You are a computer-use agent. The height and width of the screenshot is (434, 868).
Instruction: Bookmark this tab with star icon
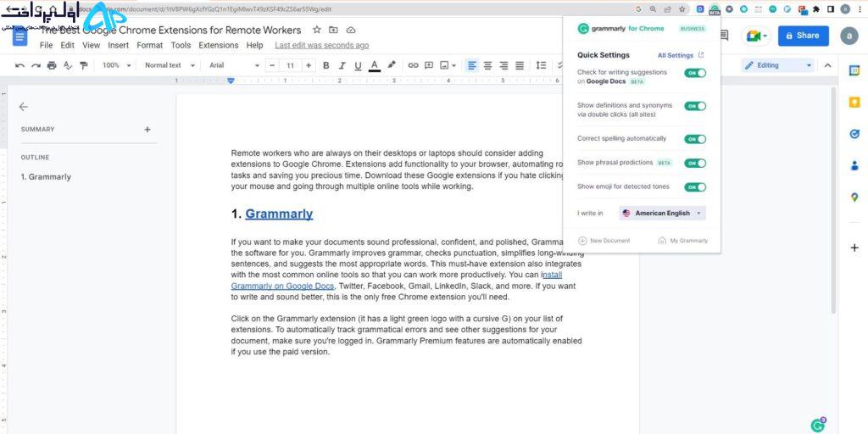[x=682, y=9]
